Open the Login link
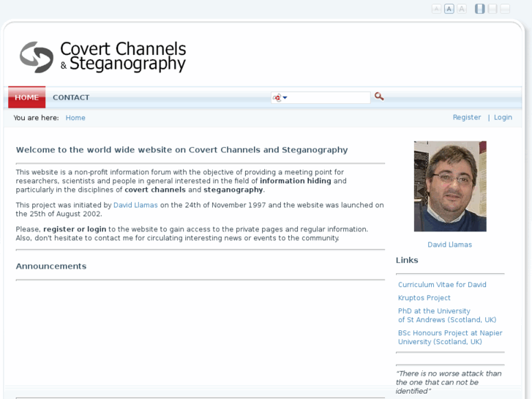The width and height of the screenshot is (532, 399). [503, 117]
